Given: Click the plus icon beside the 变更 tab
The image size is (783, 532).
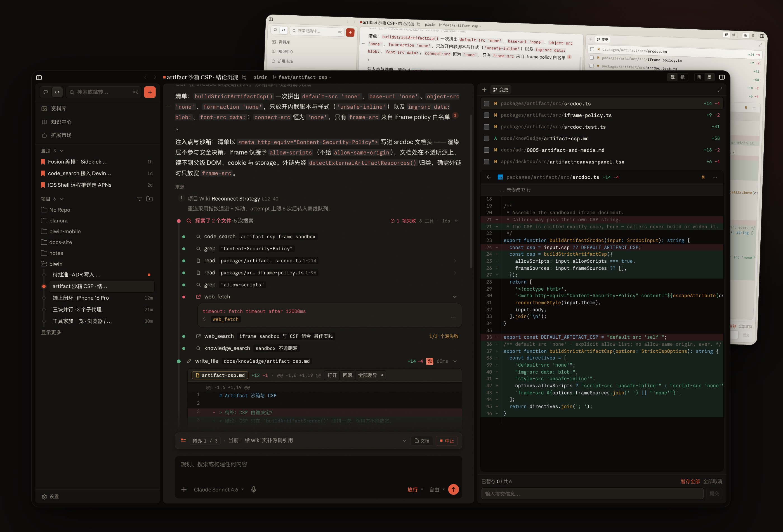Looking at the screenshot, I should [x=484, y=90].
